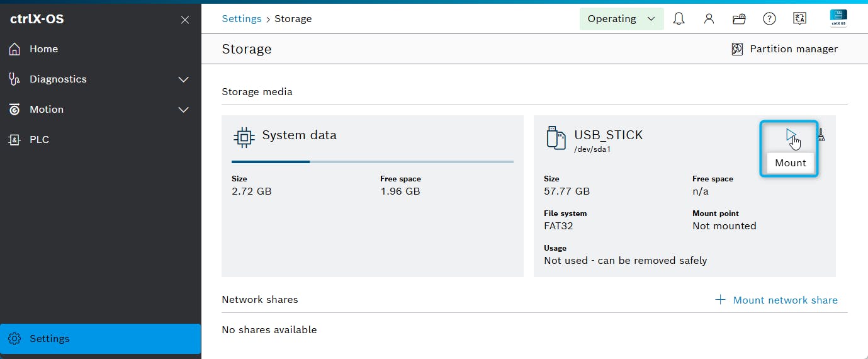
Task: Click Mount network share link
Action: [777, 300]
